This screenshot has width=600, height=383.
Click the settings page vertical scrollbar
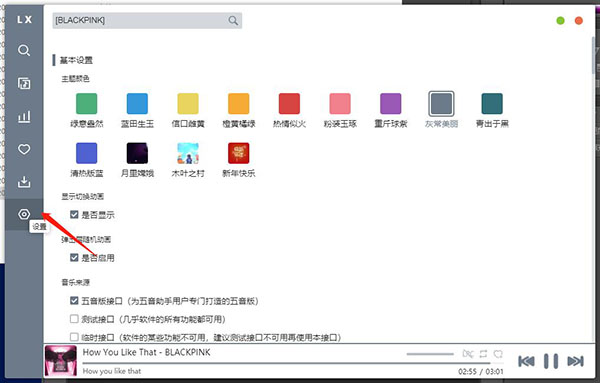[x=594, y=55]
